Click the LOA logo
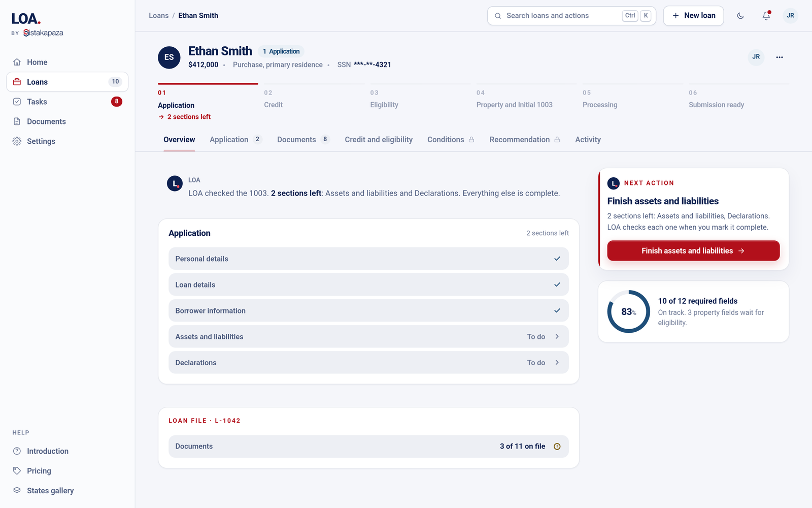Viewport: 812px width, 508px height. (x=26, y=19)
